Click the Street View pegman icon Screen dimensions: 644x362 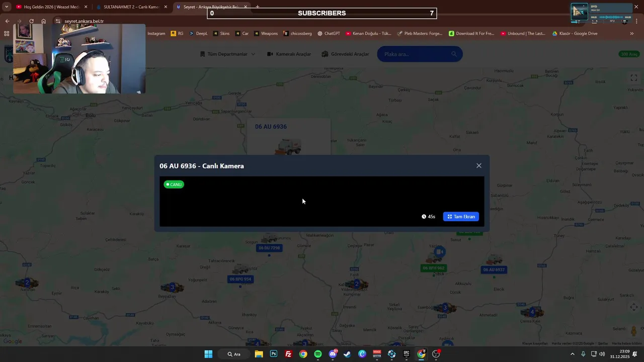633,331
